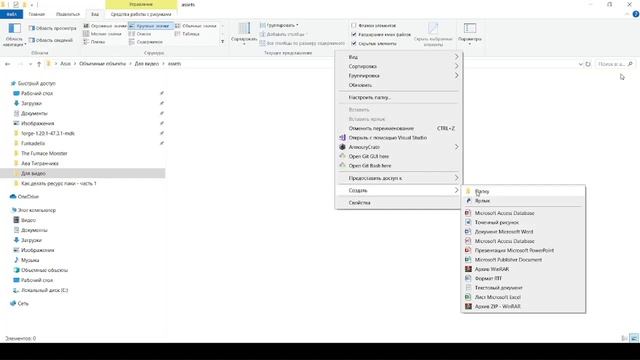Choose Архив WinRAR entry
The width and height of the screenshot is (640, 360).
523,269
